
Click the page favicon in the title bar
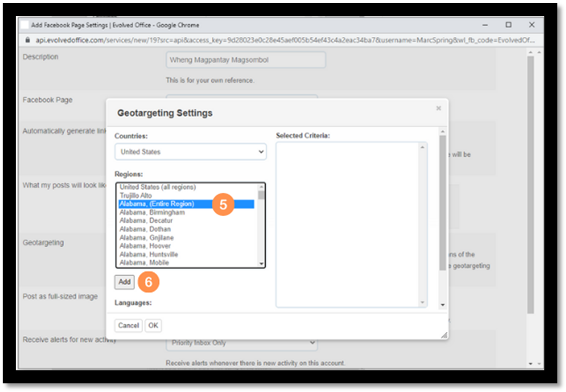coord(25,25)
